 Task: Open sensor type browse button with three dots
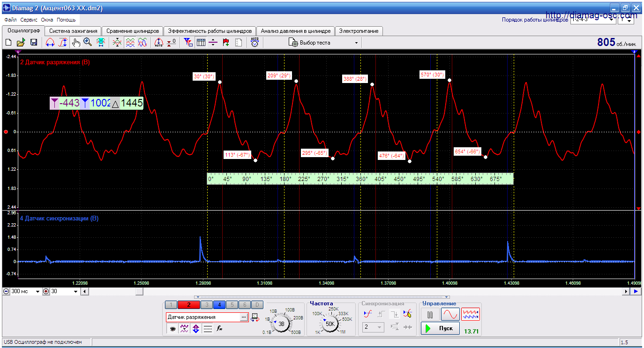coord(244,318)
